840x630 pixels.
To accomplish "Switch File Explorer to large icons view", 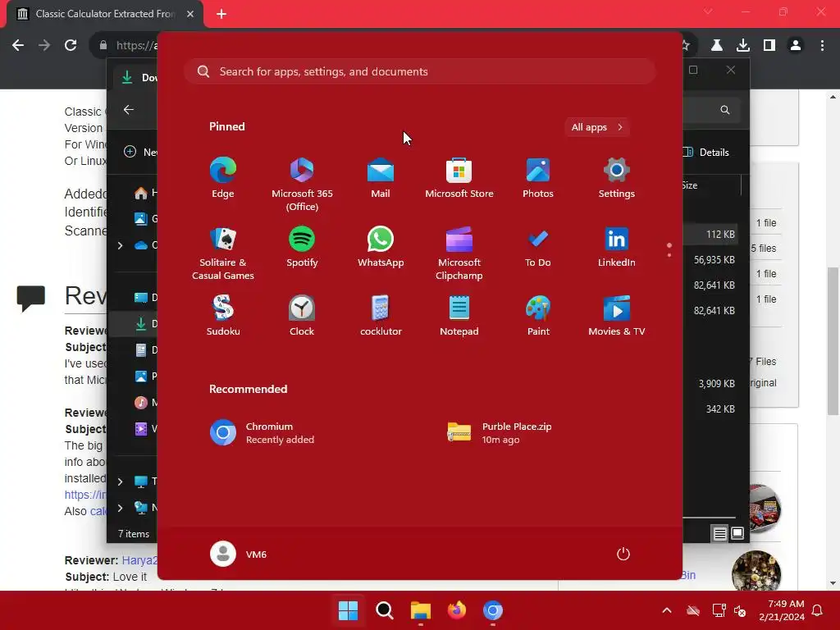I will (x=737, y=533).
